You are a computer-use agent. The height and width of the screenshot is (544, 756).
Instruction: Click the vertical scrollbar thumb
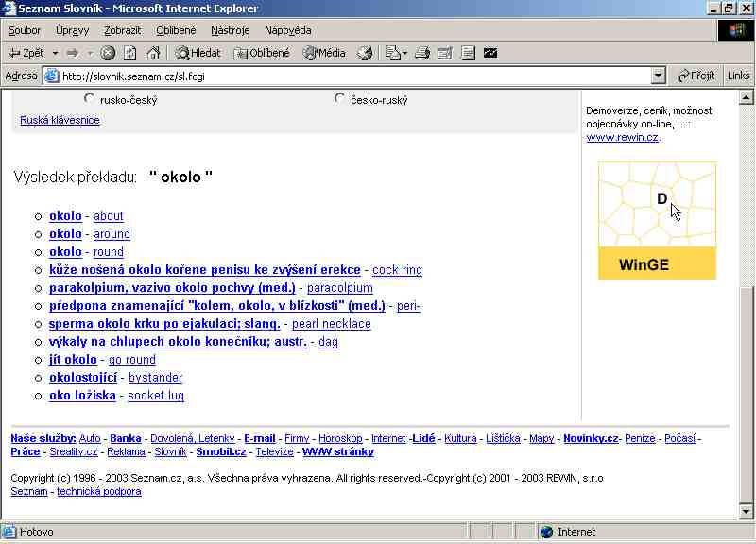[x=746, y=395]
